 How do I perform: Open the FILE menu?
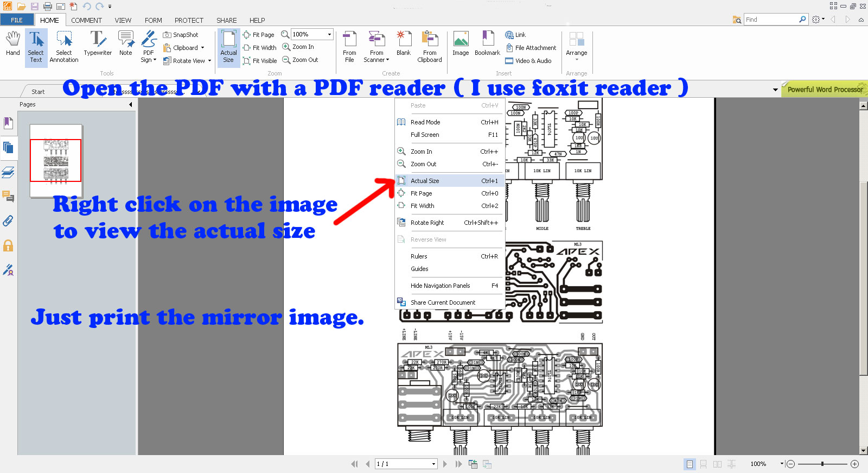[17, 20]
